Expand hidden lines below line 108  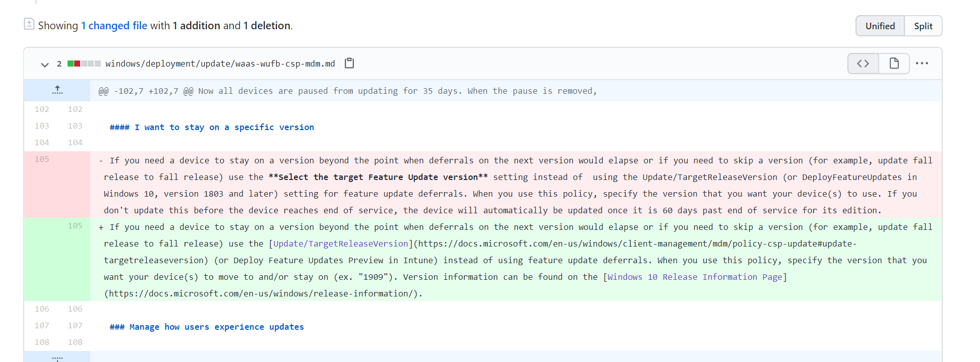click(57, 357)
